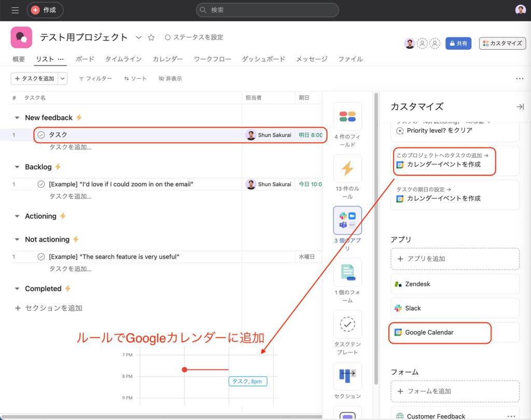Screen dimensions: 531x420
Task: Switch to the カレンダー tab
Action: 167,59
